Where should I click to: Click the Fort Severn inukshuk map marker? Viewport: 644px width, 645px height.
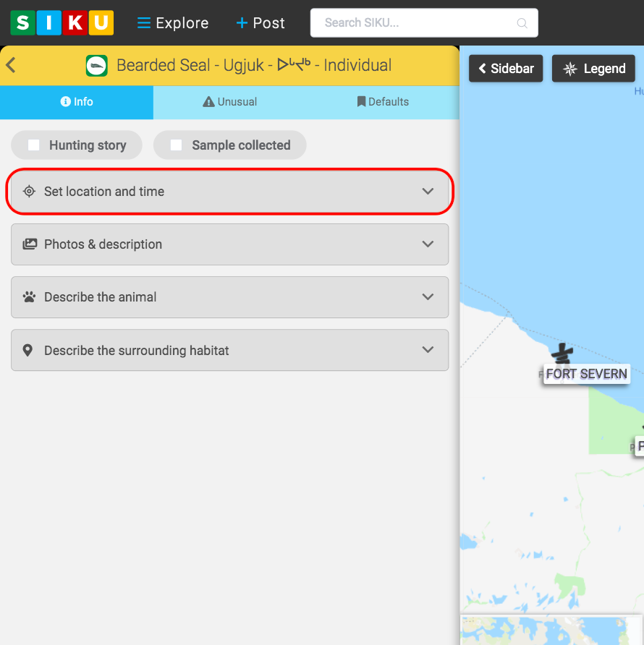click(562, 354)
